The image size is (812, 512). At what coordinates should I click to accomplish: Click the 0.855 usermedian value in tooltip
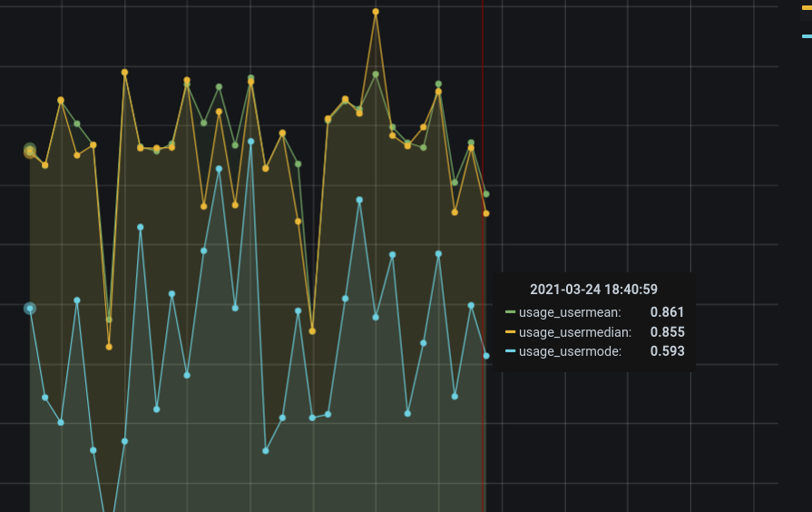click(x=667, y=331)
